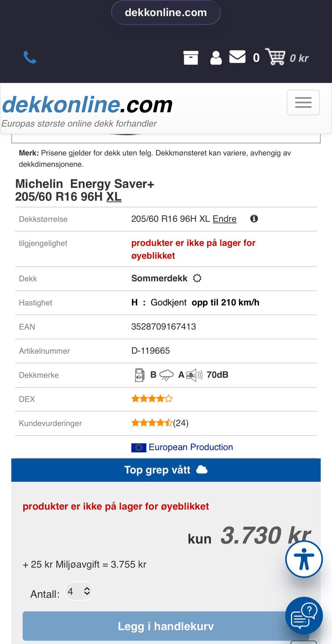This screenshot has height=644, width=332.
Task: Open the archive box icon in header
Action: 191,58
